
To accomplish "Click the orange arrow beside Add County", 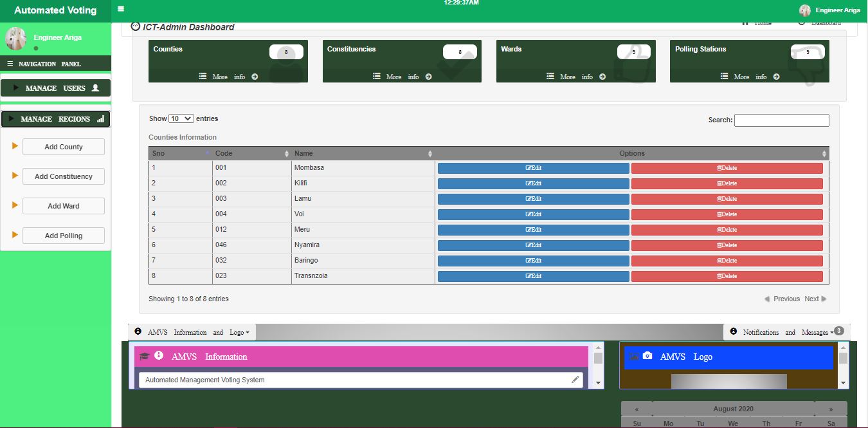I will pos(14,146).
